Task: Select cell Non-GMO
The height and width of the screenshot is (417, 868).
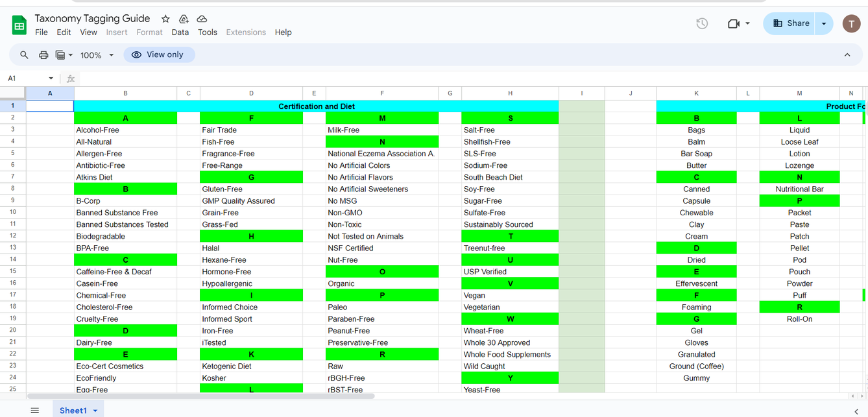Action: point(382,213)
